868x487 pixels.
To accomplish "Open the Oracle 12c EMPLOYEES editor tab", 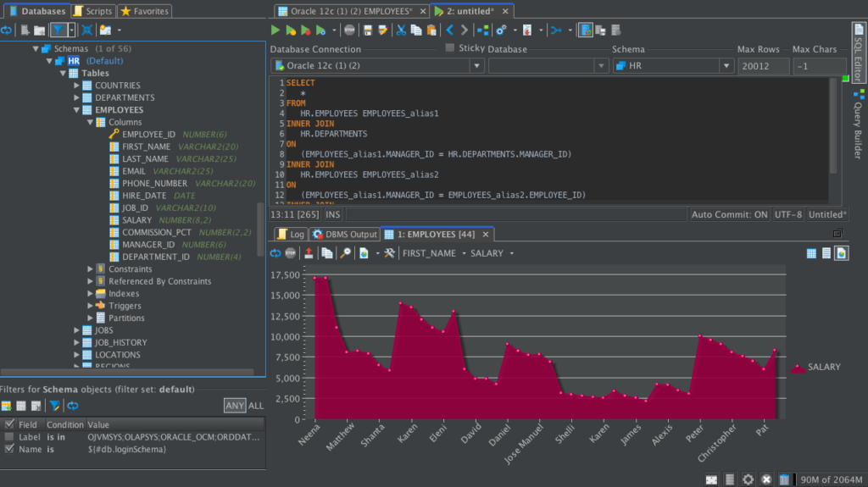I will (352, 11).
